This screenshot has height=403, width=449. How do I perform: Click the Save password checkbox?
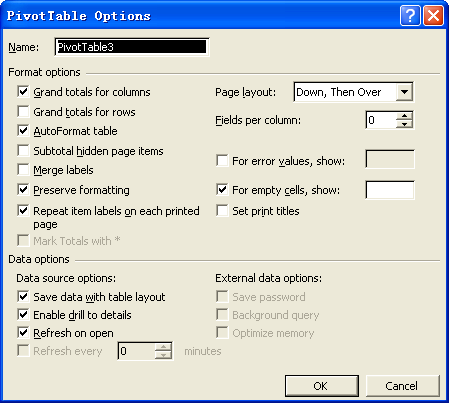coord(222,296)
